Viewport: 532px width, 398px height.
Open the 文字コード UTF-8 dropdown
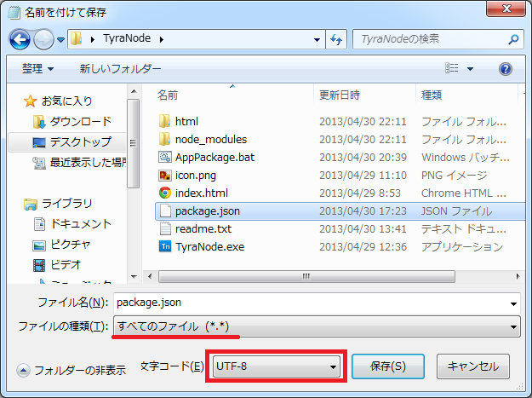pyautogui.click(x=276, y=366)
